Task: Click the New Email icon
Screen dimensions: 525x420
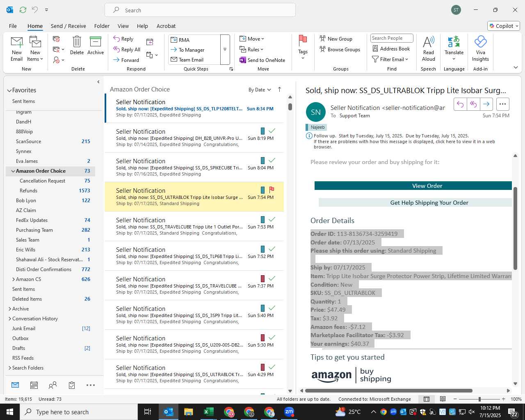Action: click(x=17, y=43)
